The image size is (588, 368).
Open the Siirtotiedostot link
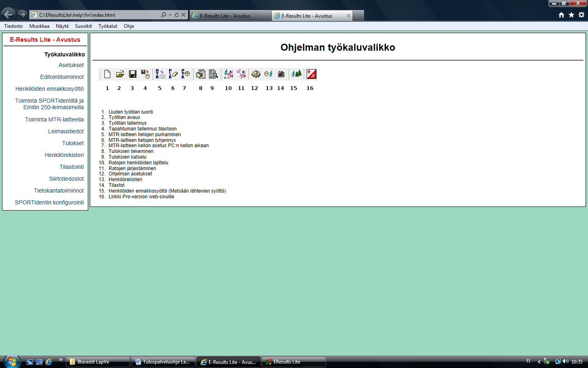(66, 179)
